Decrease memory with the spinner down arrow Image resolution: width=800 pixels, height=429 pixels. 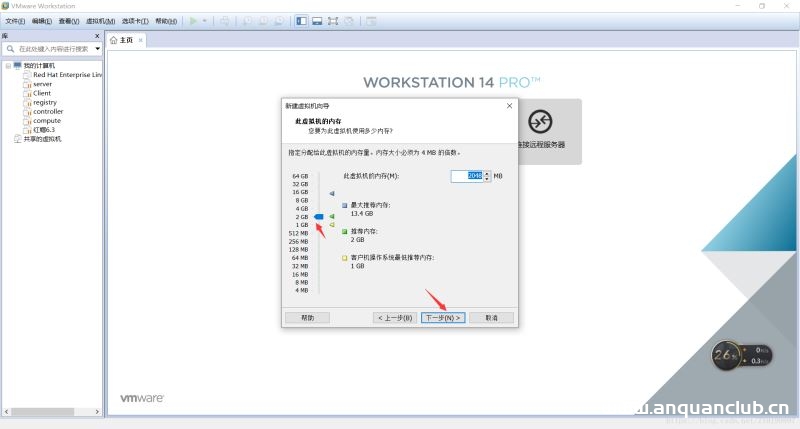(x=487, y=179)
